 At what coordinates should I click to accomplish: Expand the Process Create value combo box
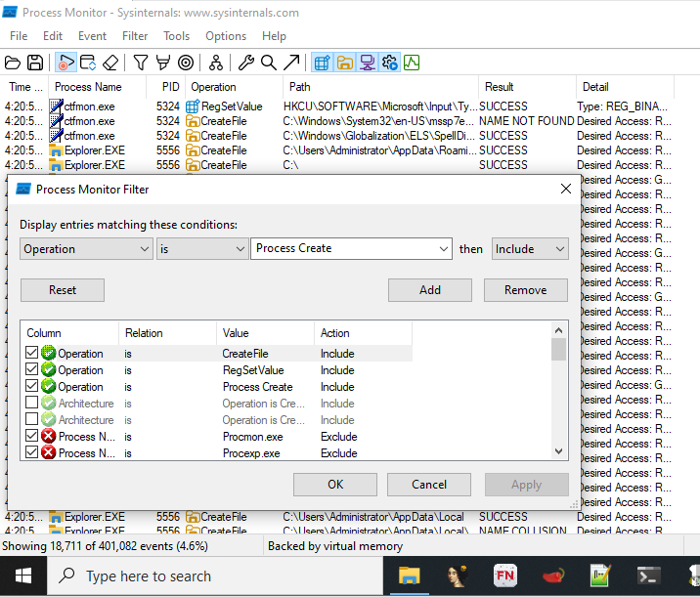(x=443, y=248)
